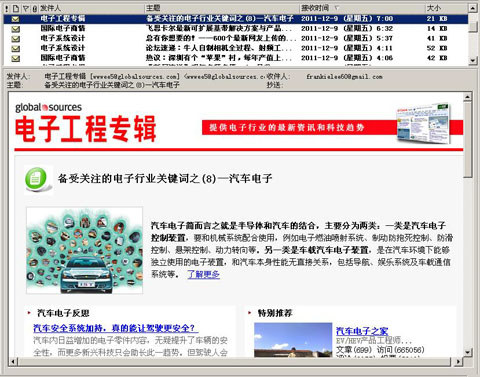
Task: Click envelope icon of 电子工程专辑 email
Action: point(15,19)
